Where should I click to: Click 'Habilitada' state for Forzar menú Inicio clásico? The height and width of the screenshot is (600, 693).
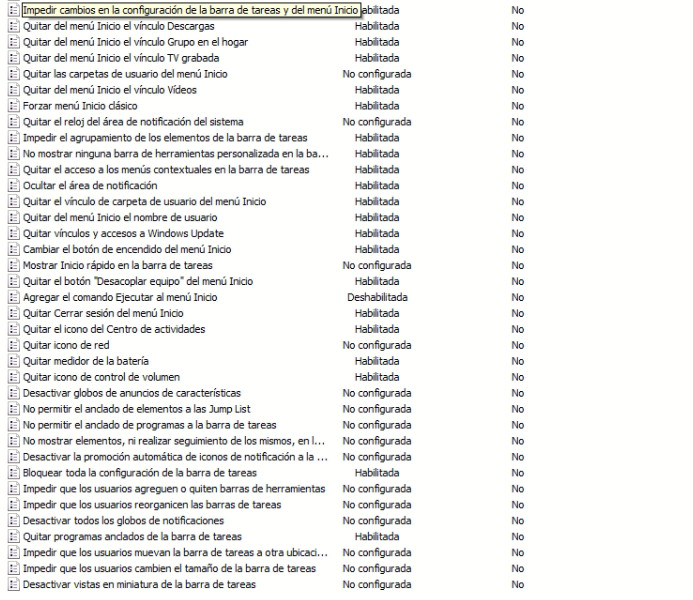tap(377, 106)
